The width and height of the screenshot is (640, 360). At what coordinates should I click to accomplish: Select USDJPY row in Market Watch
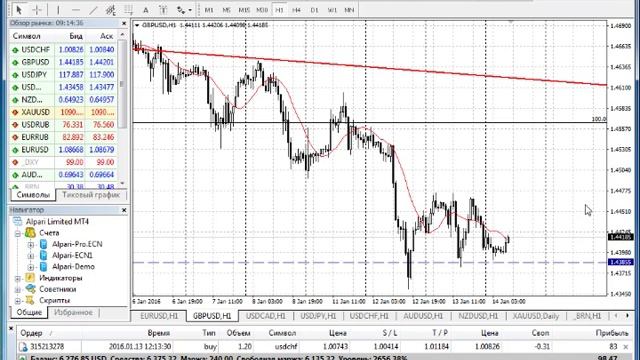[x=63, y=75]
